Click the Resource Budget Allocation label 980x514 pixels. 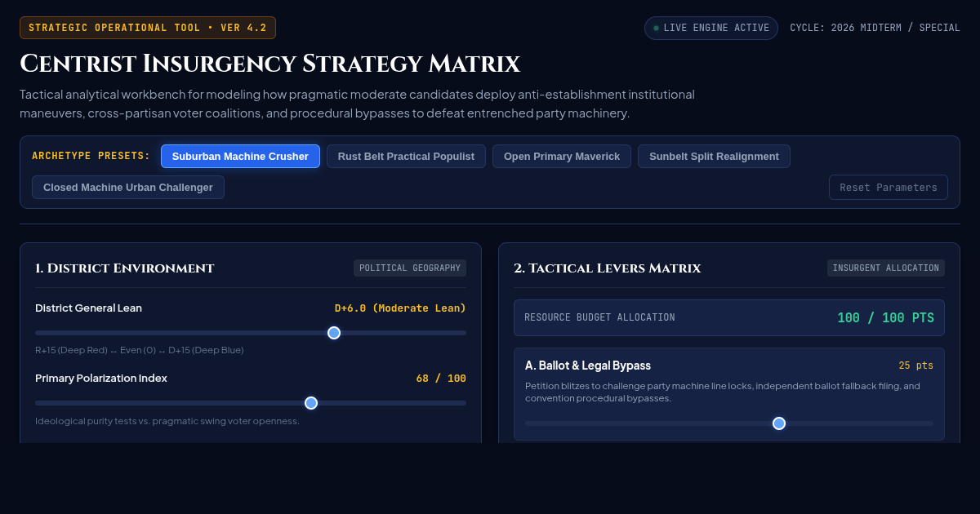click(599, 317)
